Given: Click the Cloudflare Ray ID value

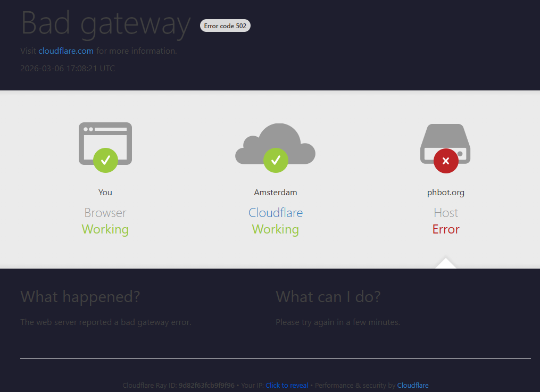Looking at the screenshot, I should 206,386.
